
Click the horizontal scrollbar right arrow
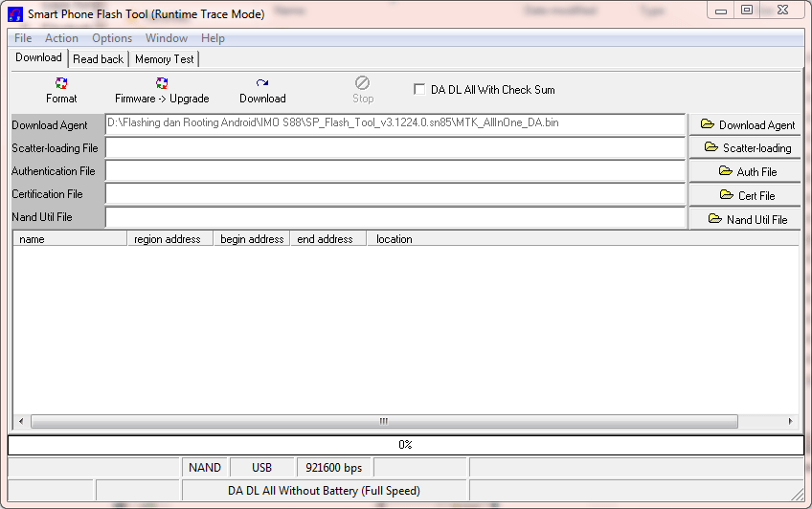point(790,421)
